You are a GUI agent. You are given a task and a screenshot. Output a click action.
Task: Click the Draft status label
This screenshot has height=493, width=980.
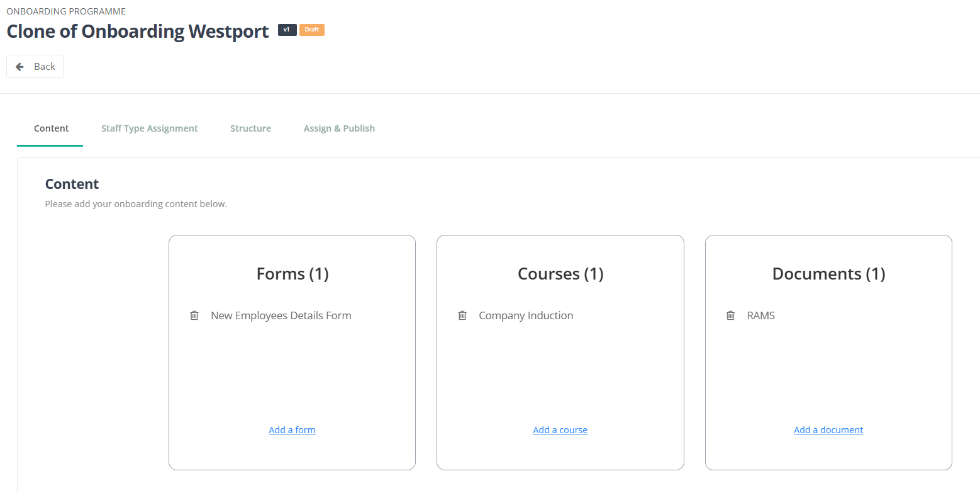coord(311,30)
